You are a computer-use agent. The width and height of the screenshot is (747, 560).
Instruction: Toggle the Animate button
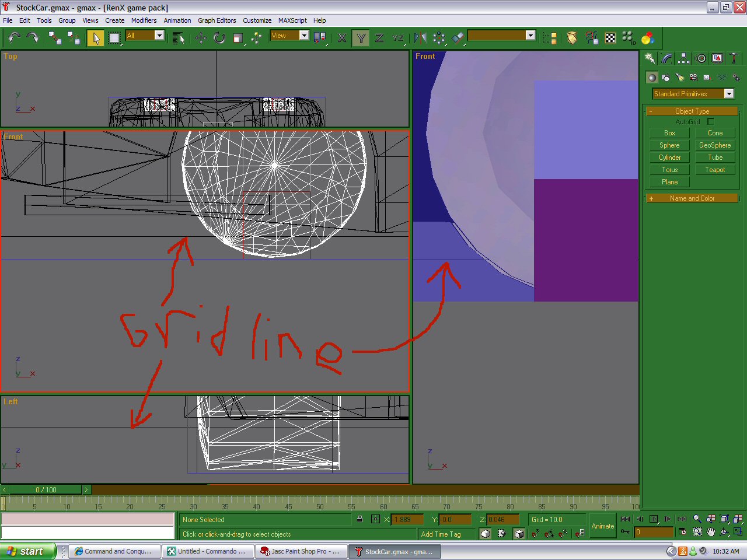[602, 526]
